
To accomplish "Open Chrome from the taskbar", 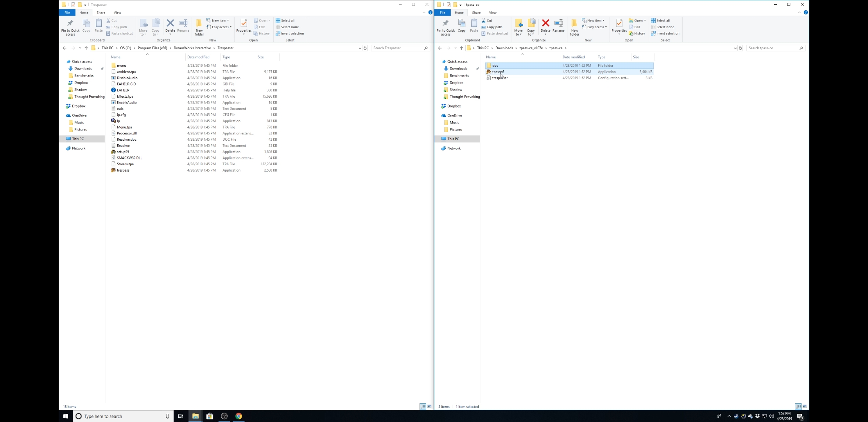I will click(239, 416).
